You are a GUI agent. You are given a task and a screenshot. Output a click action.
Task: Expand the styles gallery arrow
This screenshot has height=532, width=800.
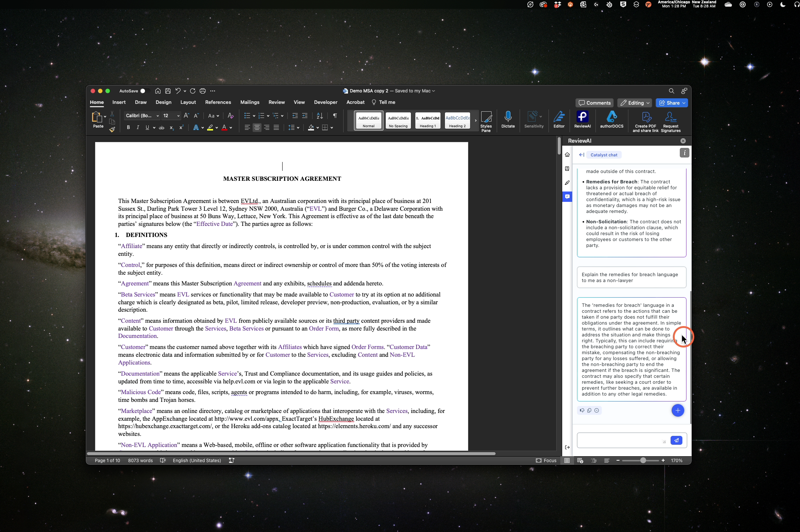[x=475, y=121]
